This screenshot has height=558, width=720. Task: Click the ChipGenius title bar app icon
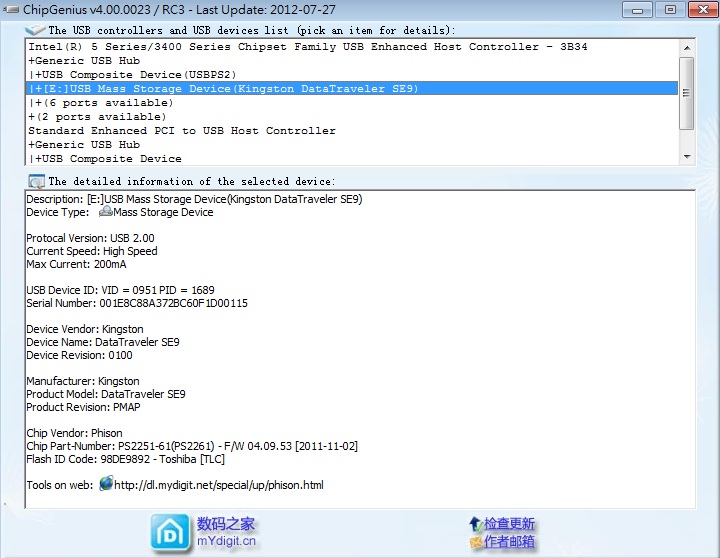[x=11, y=9]
